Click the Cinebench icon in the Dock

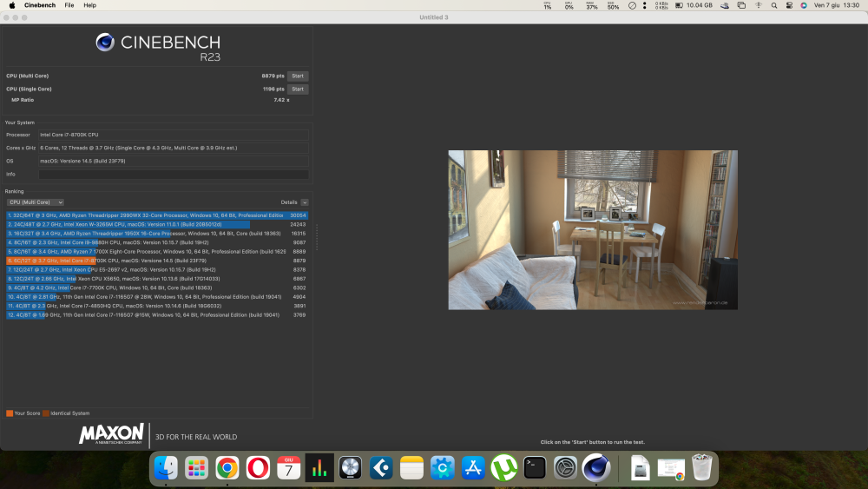[x=596, y=468]
